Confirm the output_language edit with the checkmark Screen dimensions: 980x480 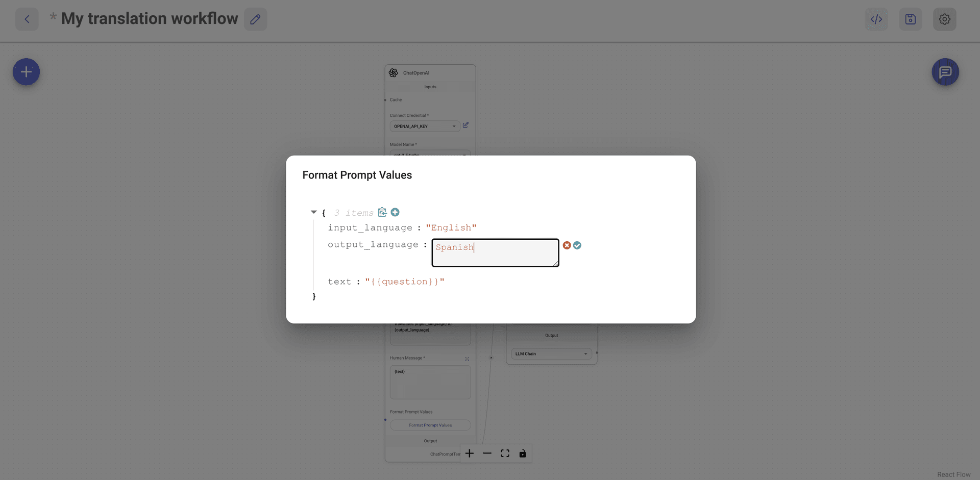click(x=577, y=245)
